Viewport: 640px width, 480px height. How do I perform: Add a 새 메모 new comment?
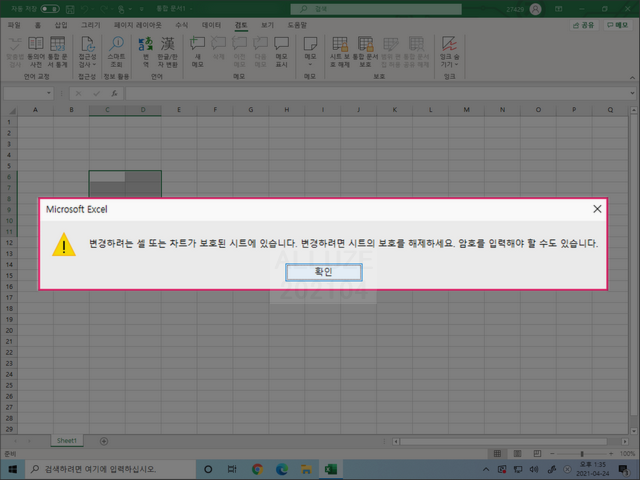pos(198,51)
